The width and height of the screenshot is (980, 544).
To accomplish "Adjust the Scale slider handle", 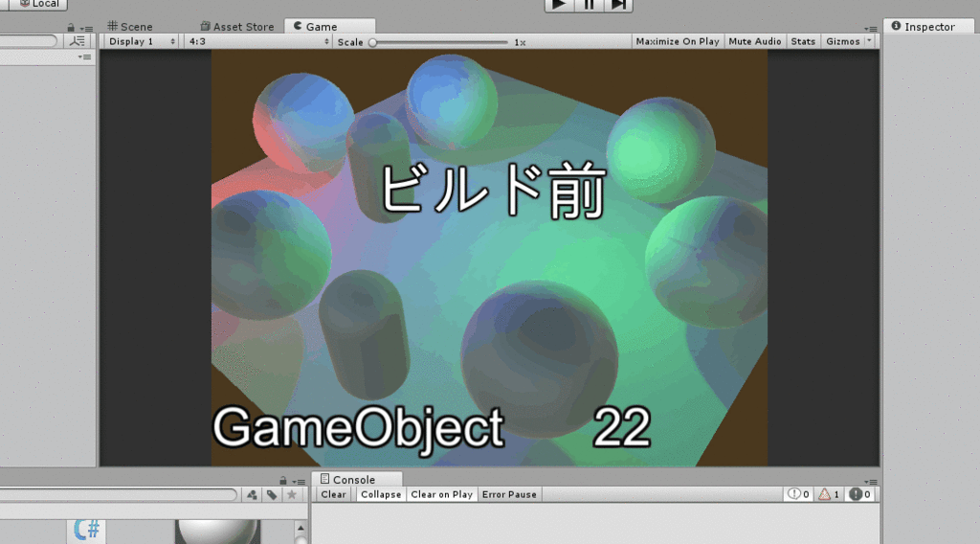I will (372, 42).
